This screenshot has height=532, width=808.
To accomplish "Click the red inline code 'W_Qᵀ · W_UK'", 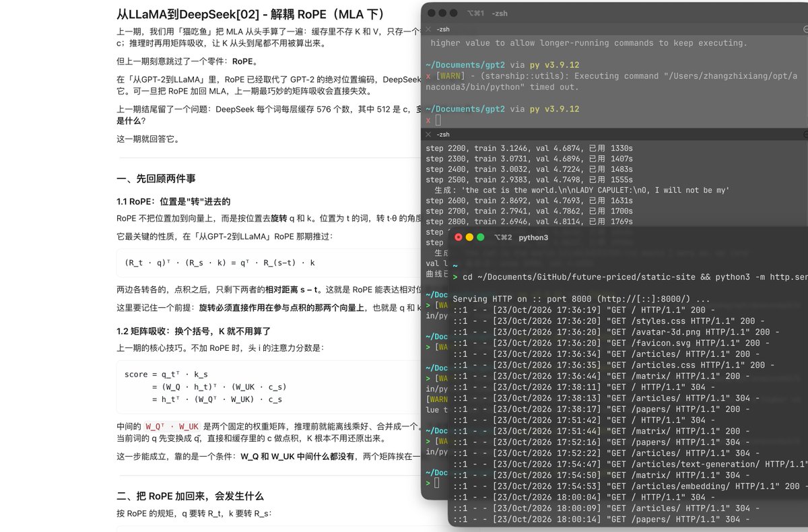I will click(172, 426).
